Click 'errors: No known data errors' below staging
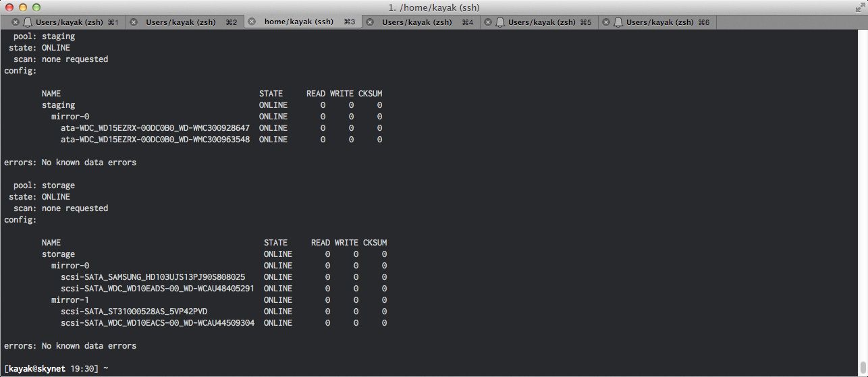 tap(70, 163)
